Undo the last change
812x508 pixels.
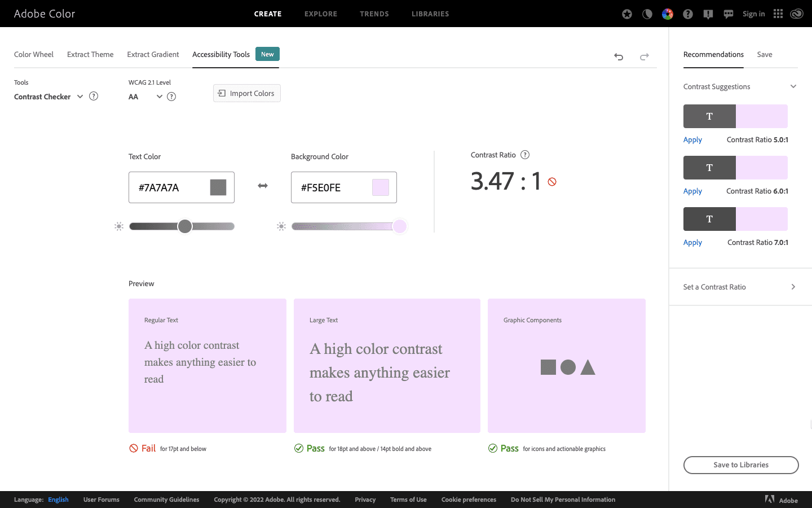click(x=619, y=56)
